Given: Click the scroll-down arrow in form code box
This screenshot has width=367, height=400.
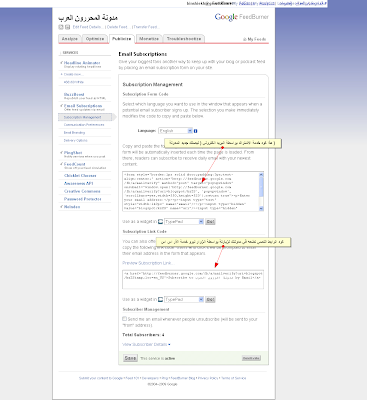Looking at the screenshot, I should click(x=261, y=208).
